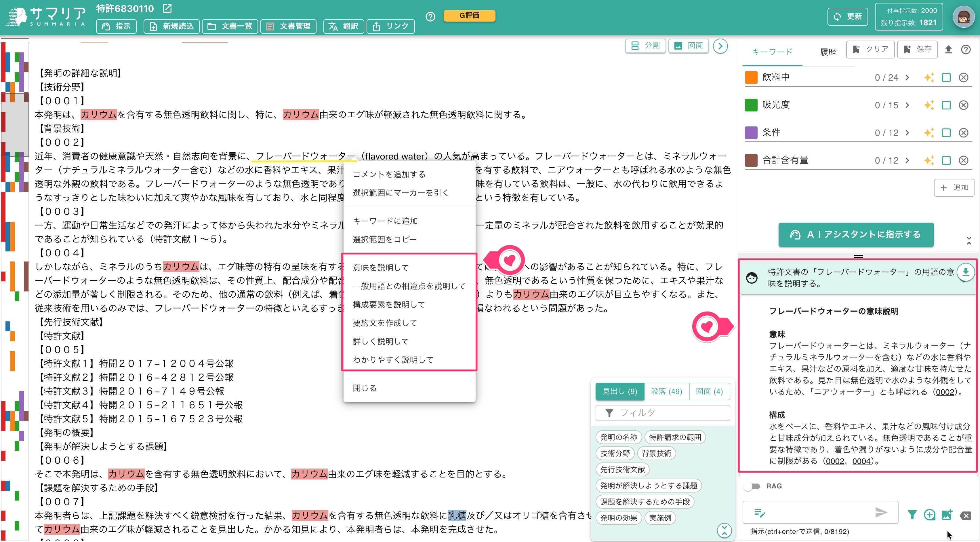Click the add image icon near prompt

(x=947, y=515)
